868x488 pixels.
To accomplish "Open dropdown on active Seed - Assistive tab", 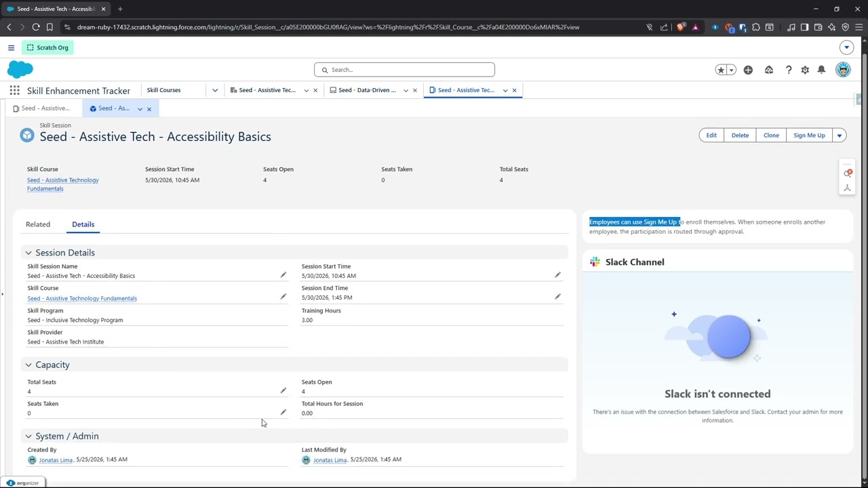I will (x=505, y=90).
